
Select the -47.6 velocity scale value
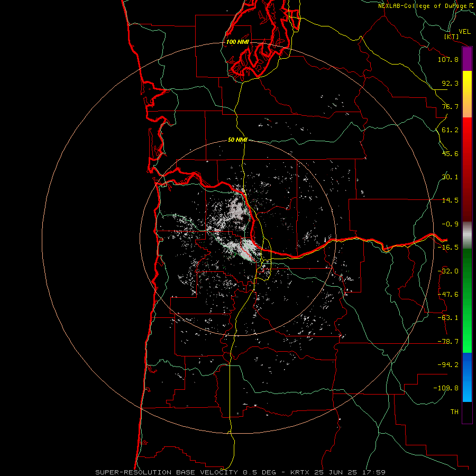pos(448,295)
